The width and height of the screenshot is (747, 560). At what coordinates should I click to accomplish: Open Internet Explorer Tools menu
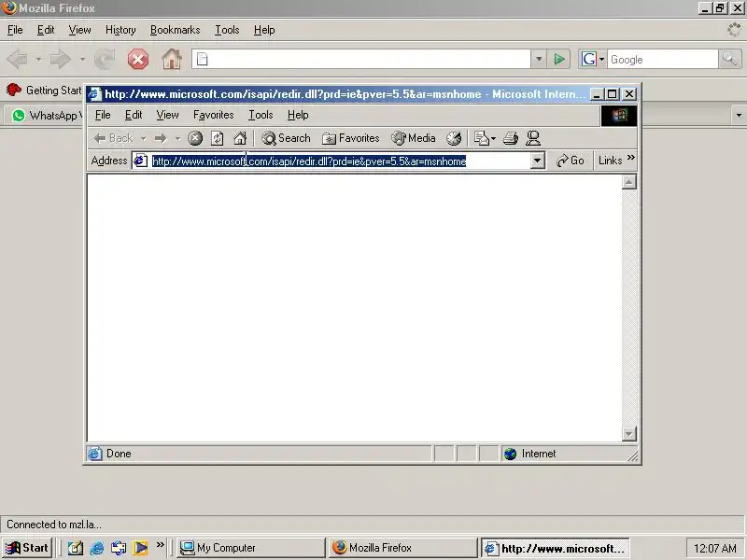click(261, 115)
